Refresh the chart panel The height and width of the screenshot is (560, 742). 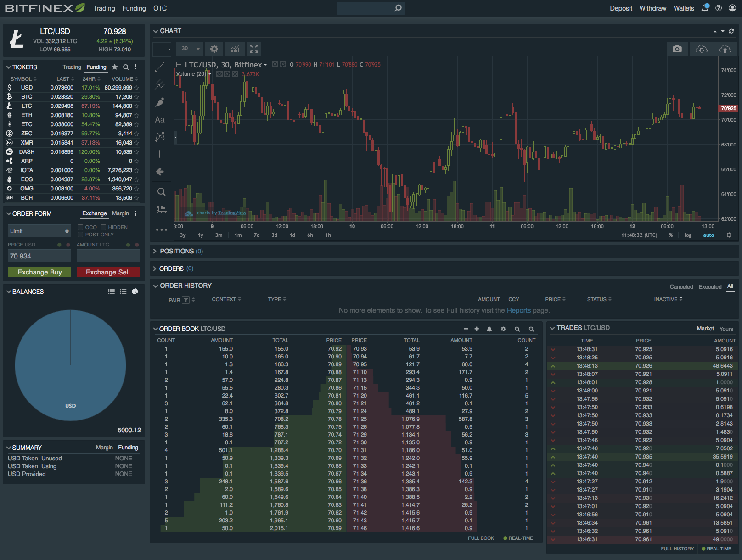pyautogui.click(x=731, y=31)
